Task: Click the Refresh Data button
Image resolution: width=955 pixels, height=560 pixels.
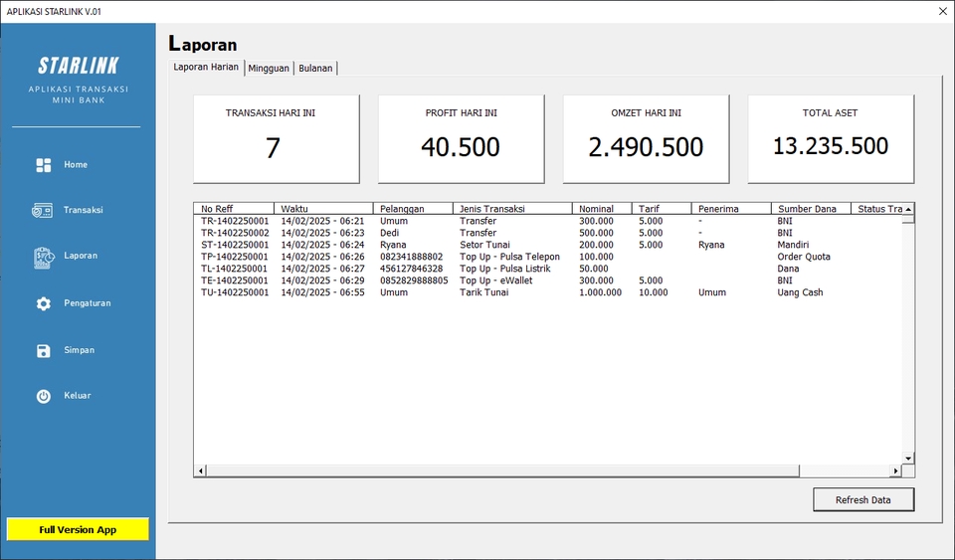Action: click(x=862, y=499)
